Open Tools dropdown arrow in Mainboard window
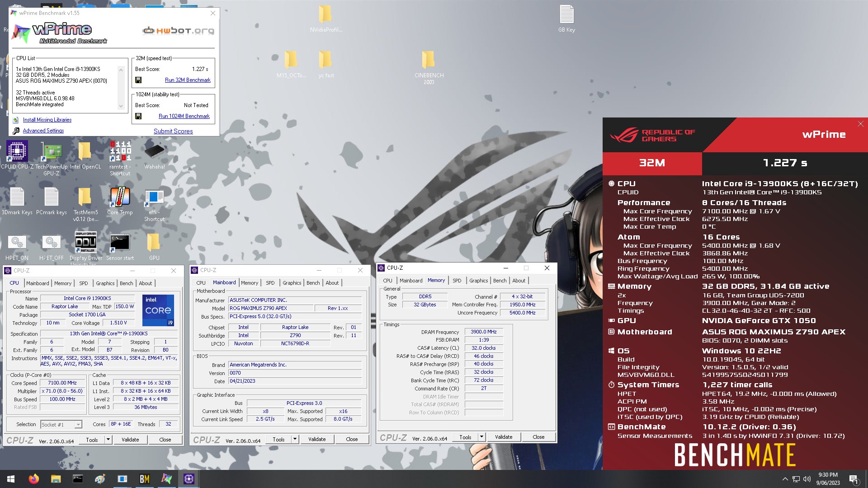The image size is (868, 488). [295, 439]
